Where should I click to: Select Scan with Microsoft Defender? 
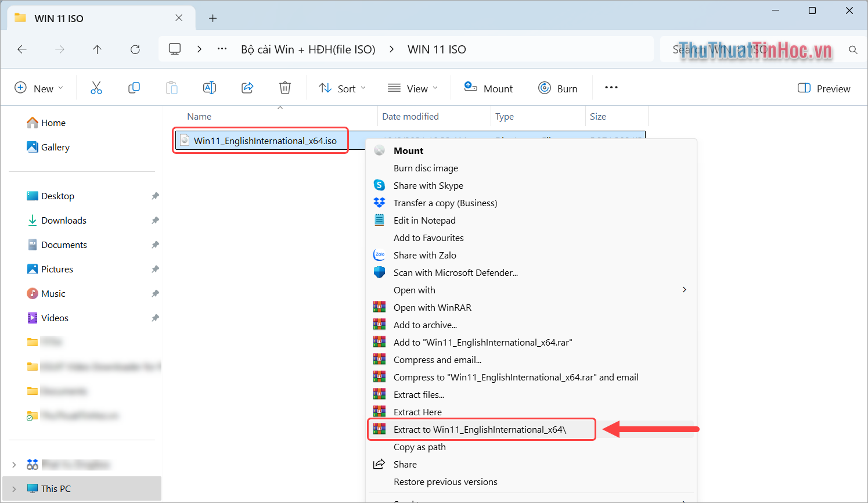click(531, 272)
